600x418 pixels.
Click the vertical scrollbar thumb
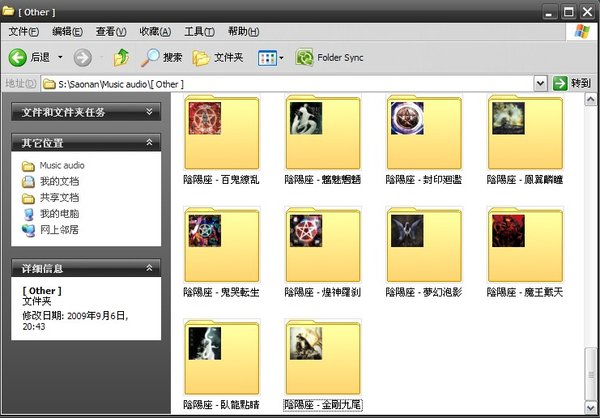[590, 374]
